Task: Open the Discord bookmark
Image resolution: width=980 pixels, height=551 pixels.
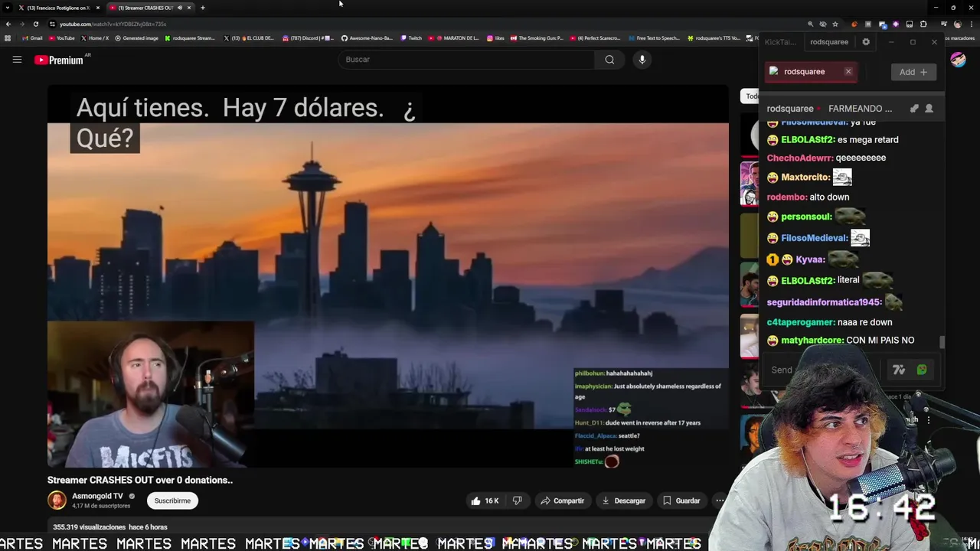Action: point(308,38)
